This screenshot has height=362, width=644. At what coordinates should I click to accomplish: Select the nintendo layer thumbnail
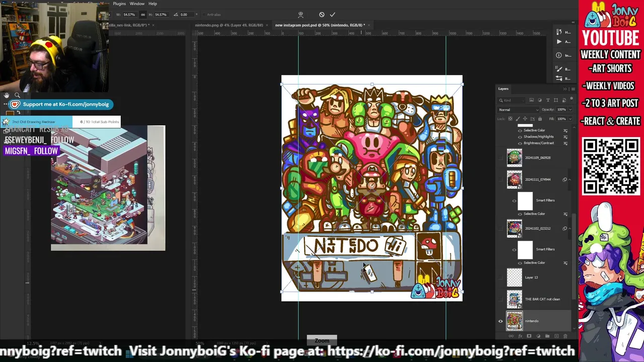point(514,321)
